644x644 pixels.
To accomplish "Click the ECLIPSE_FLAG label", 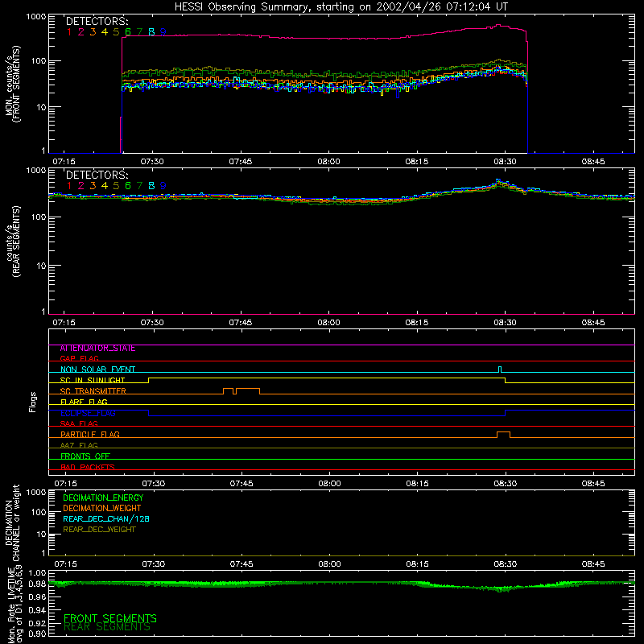I will 88,413.
